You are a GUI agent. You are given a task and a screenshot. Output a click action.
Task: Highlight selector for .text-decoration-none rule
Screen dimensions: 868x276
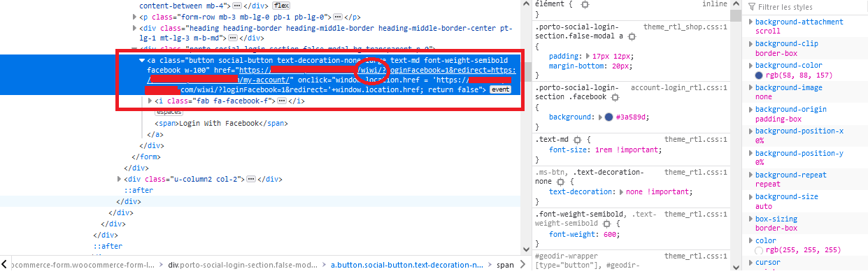tap(560, 181)
